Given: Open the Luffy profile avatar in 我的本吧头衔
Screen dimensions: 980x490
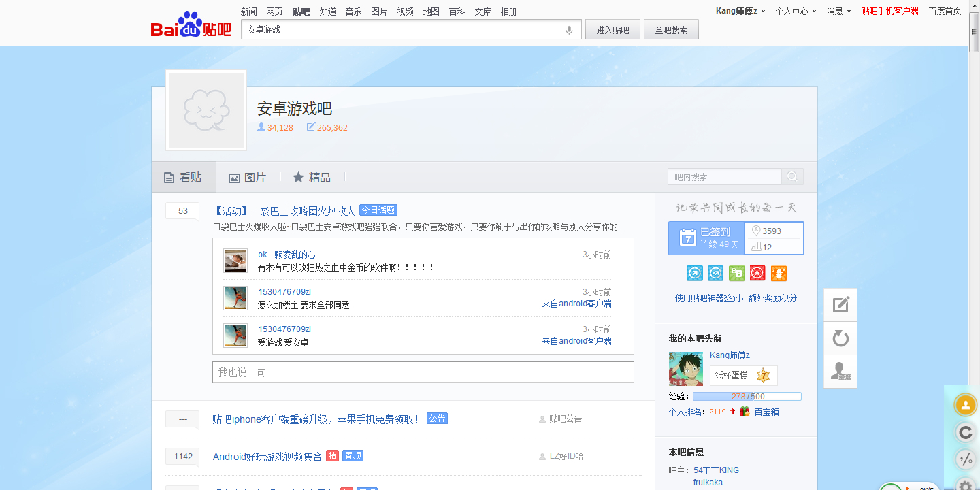Looking at the screenshot, I should pos(686,369).
